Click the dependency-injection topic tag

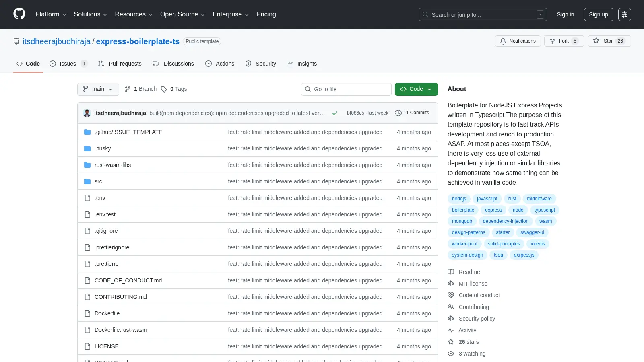click(x=506, y=221)
